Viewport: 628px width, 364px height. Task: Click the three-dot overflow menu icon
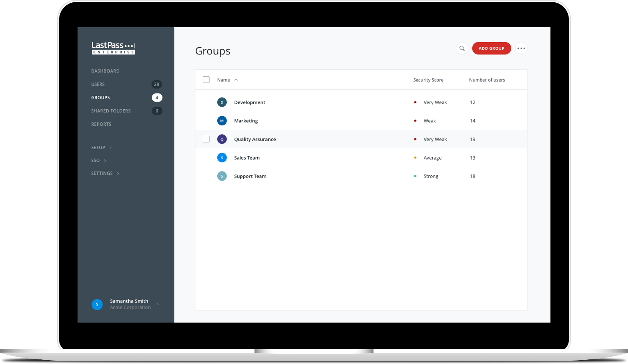tap(521, 48)
